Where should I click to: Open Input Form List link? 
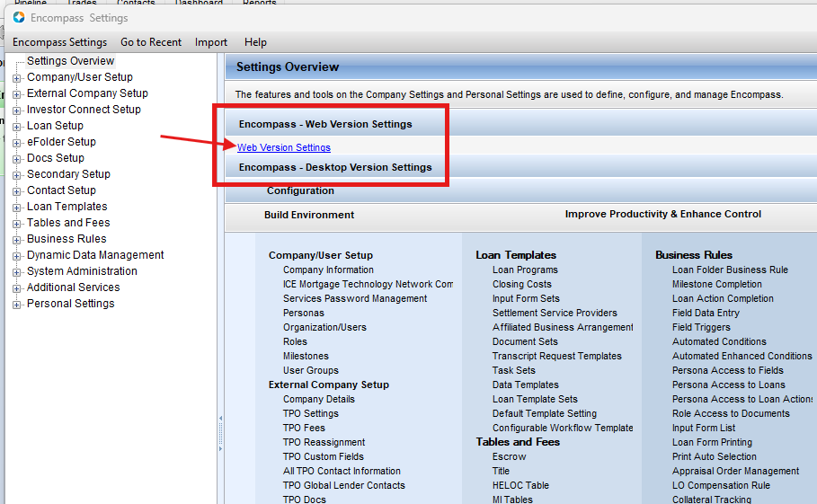[x=704, y=428]
